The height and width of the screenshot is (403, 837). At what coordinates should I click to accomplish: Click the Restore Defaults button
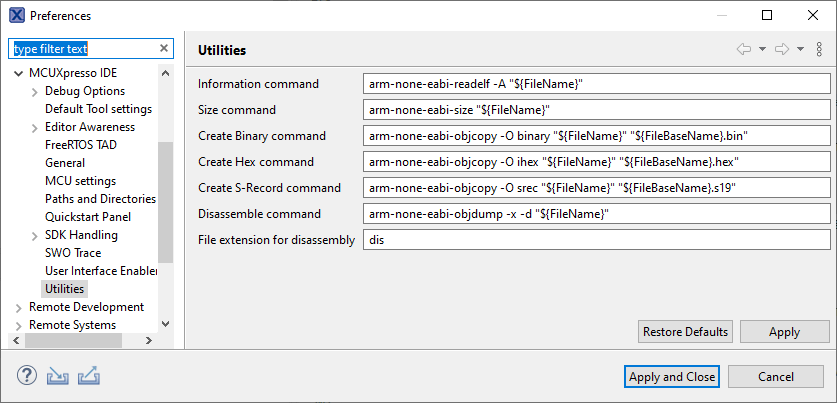[685, 332]
